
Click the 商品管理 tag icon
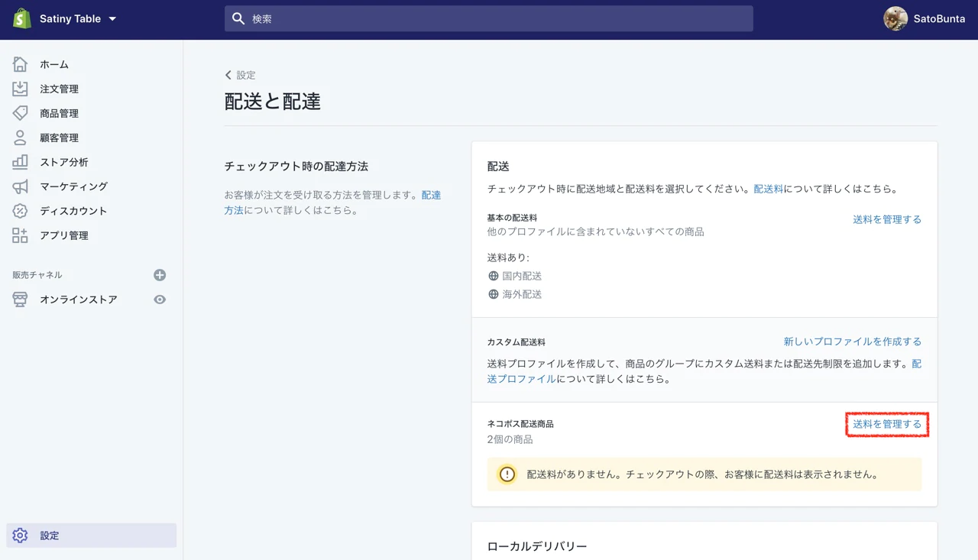(x=20, y=113)
